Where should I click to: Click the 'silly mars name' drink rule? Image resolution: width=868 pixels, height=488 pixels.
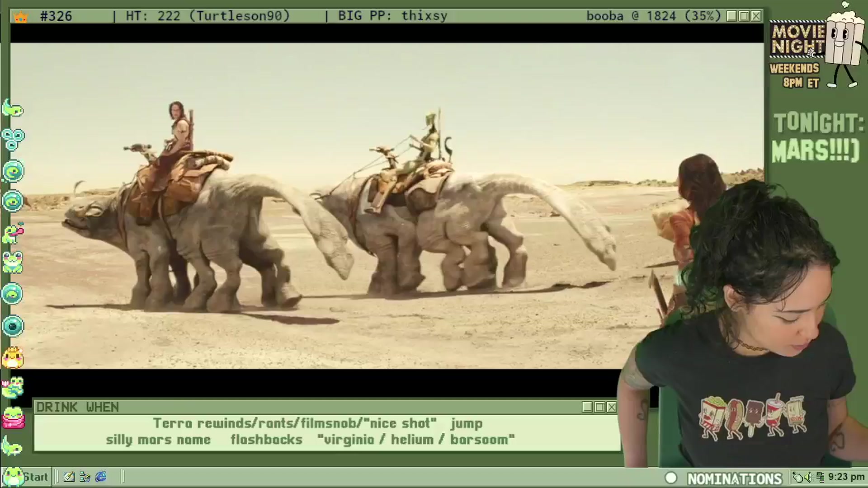(x=158, y=440)
